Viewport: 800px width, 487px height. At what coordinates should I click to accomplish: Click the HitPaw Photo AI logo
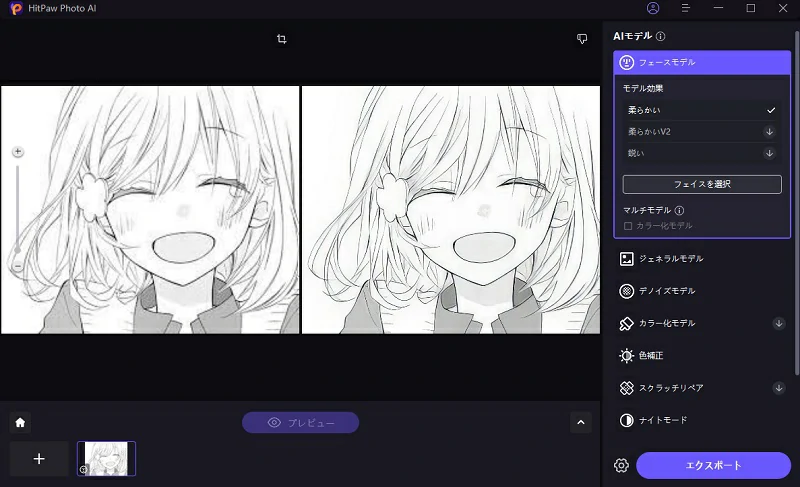pos(16,8)
